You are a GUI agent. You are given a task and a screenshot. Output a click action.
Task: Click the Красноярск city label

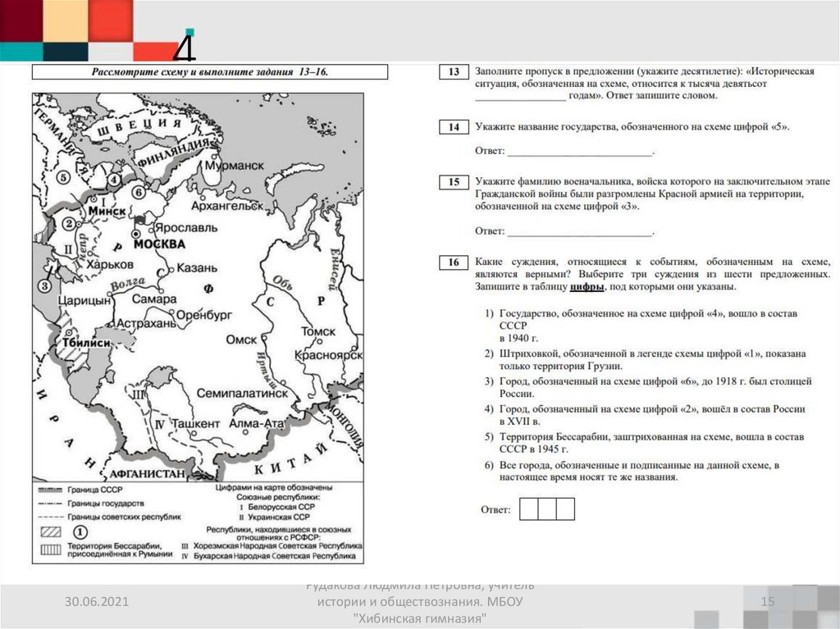(x=328, y=355)
